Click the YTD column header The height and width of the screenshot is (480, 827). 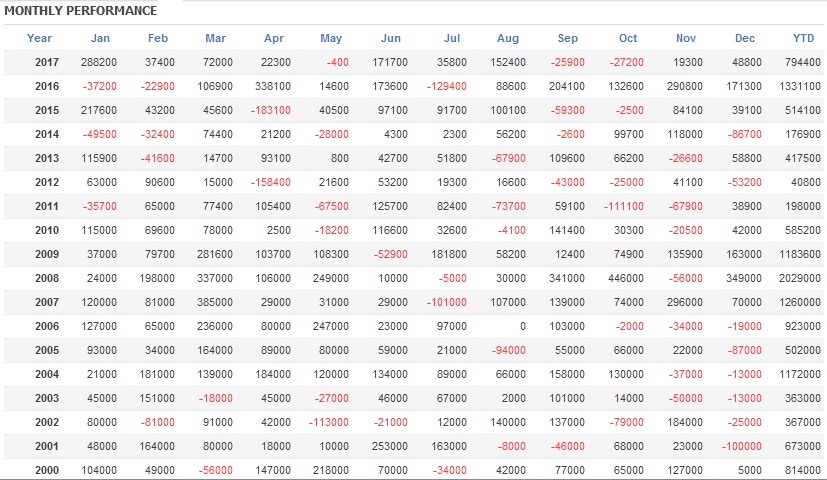[803, 39]
